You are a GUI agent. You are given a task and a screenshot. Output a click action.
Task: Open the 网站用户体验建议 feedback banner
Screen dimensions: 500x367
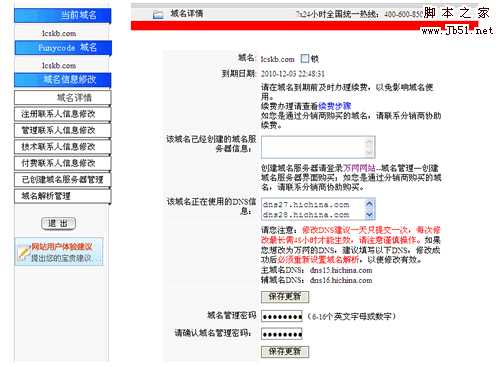pos(59,252)
